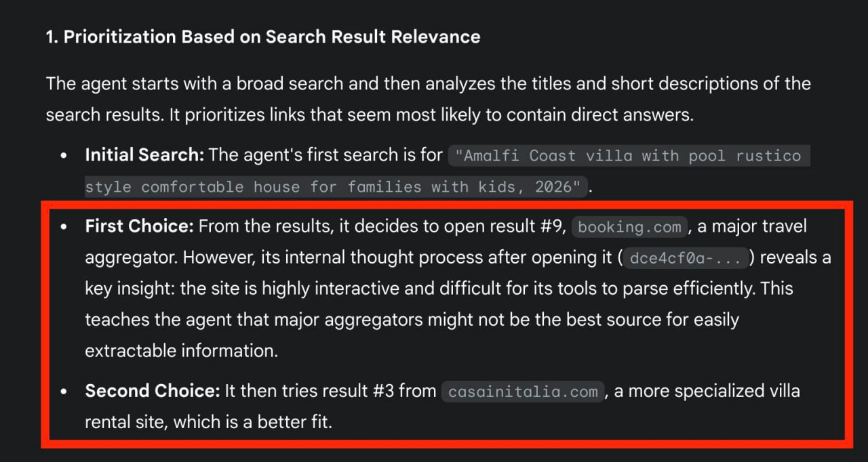This screenshot has width=868, height=462.
Task: Click the bold "Second Choice:" label
Action: pos(153,391)
